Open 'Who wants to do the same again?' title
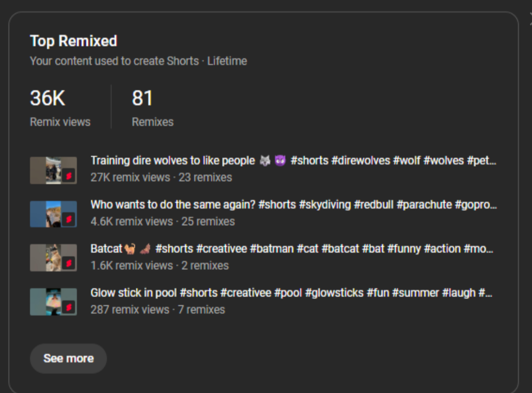The width and height of the screenshot is (532, 393). [294, 205]
